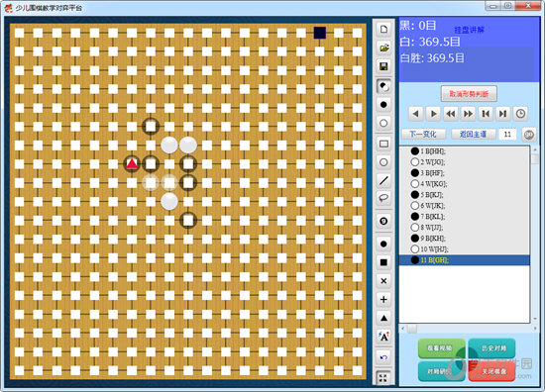Screen dimensions: 545x392
Task: Click move list vertical scrollbar down arrow
Action: [535, 319]
